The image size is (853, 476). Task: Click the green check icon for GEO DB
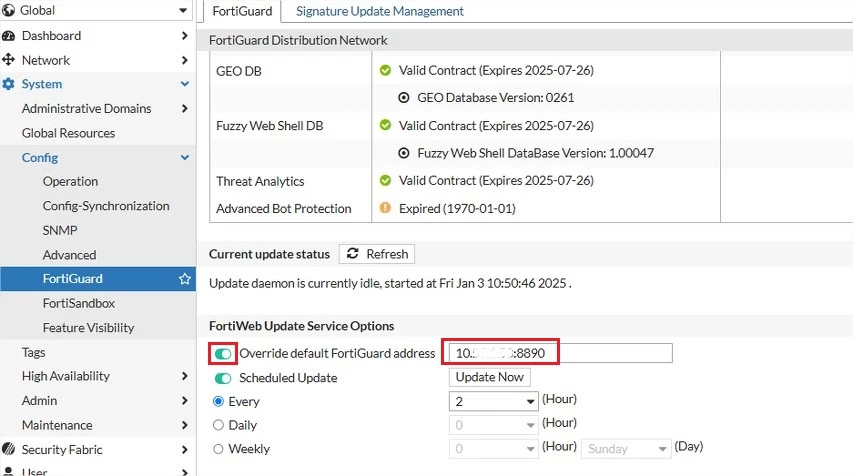(385, 70)
